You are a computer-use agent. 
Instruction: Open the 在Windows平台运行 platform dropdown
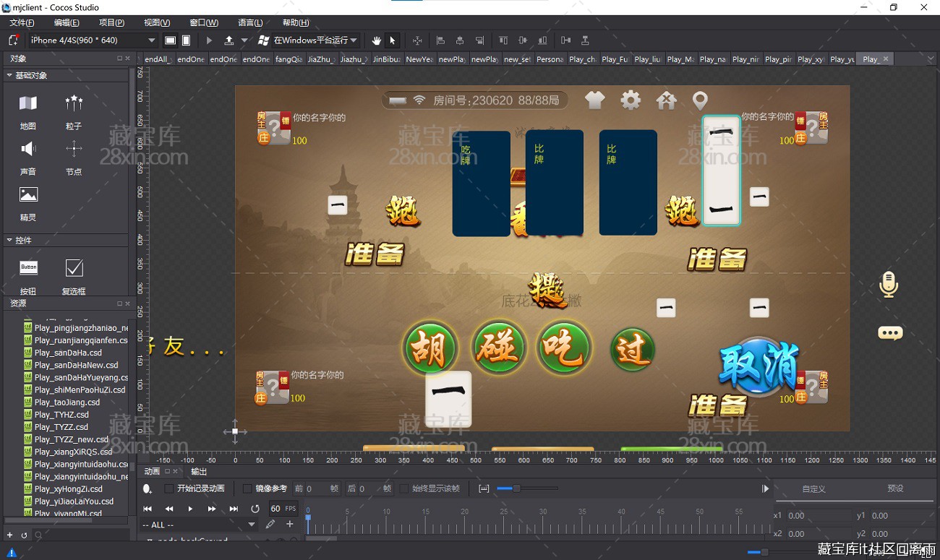[x=308, y=40]
